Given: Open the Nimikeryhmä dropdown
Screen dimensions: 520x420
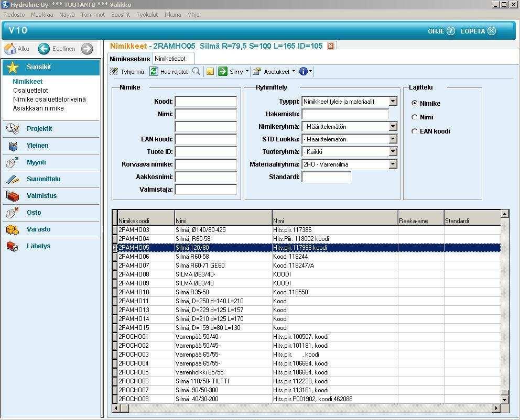Looking at the screenshot, I should point(393,127).
